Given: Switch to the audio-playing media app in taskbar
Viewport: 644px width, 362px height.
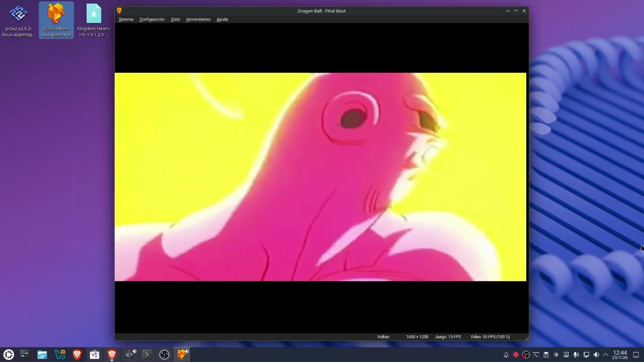Looking at the screenshot, I should pyautogui.click(x=130, y=354).
